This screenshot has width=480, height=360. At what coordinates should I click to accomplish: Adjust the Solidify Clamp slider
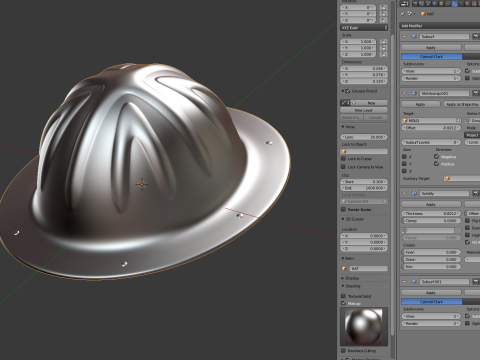[431, 221]
